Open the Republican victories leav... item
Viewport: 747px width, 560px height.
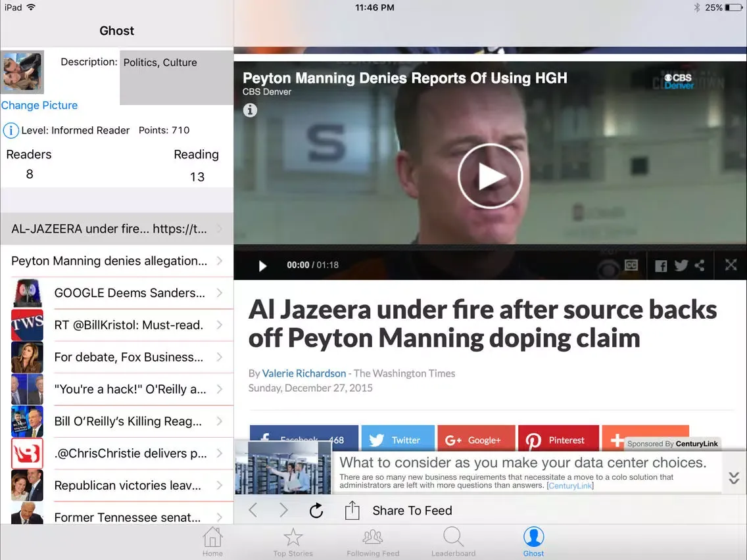coord(117,485)
